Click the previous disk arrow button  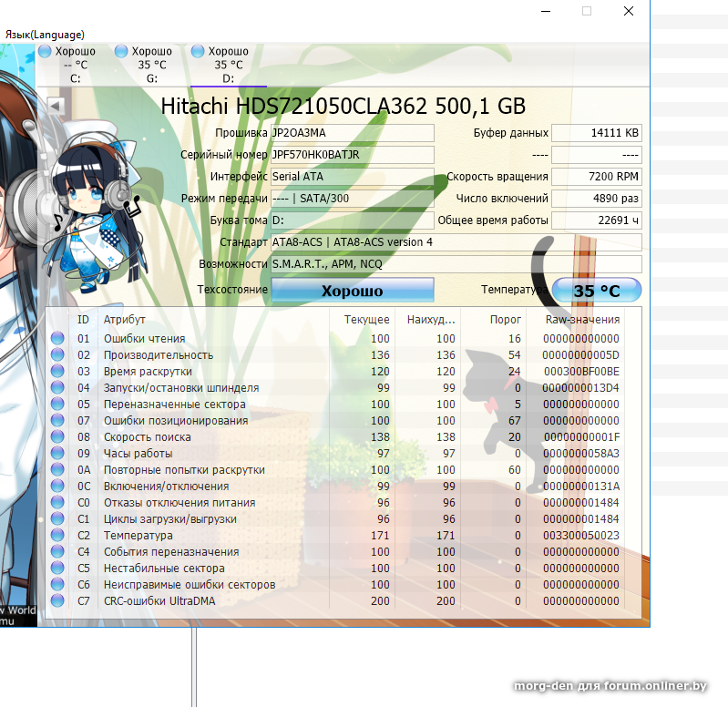[x=56, y=106]
